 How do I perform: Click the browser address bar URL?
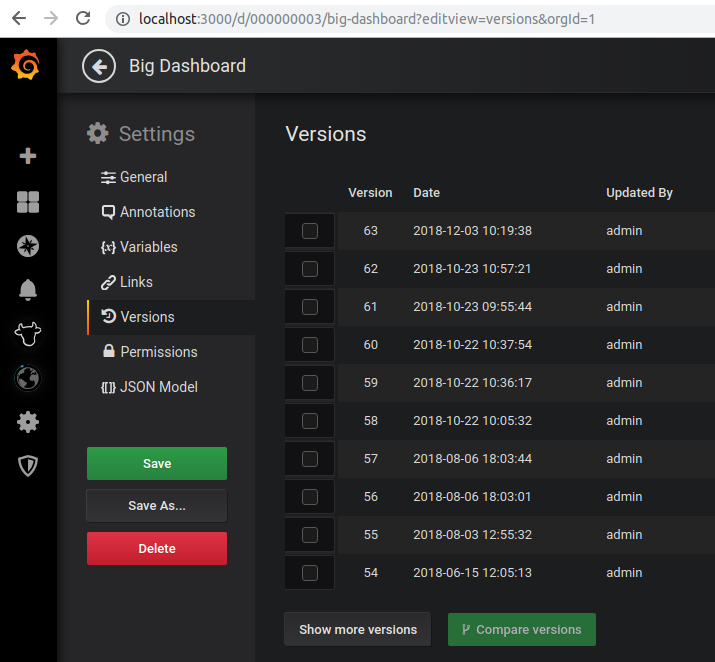point(367,19)
